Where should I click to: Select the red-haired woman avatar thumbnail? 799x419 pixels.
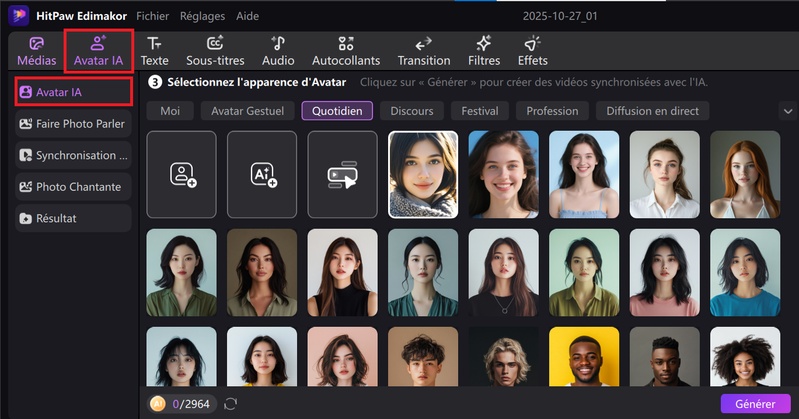tap(745, 174)
